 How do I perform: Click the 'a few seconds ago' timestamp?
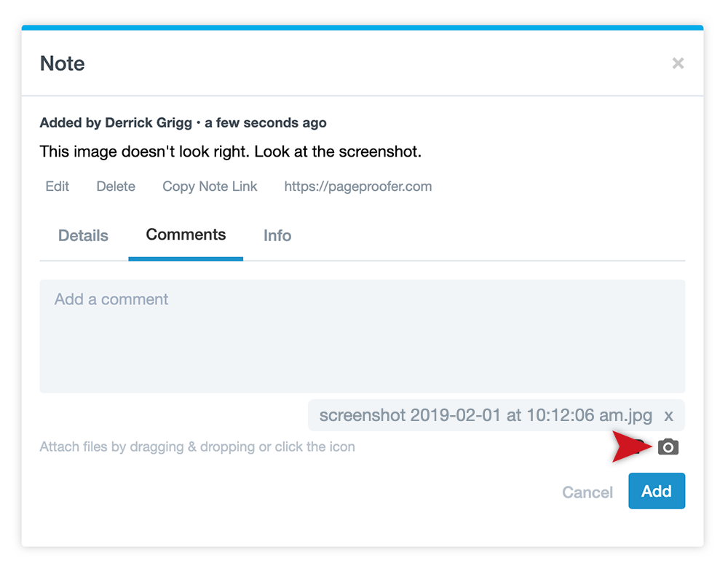(x=265, y=123)
